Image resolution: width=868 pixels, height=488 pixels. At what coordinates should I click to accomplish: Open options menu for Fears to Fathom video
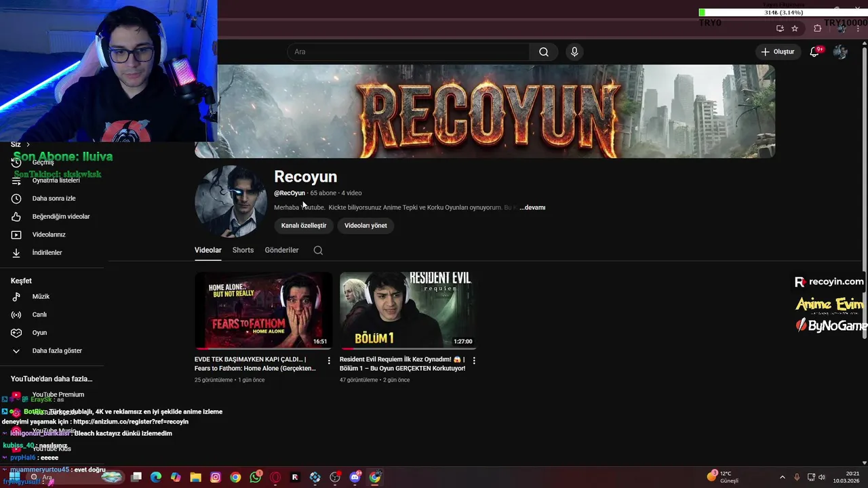[329, 361]
